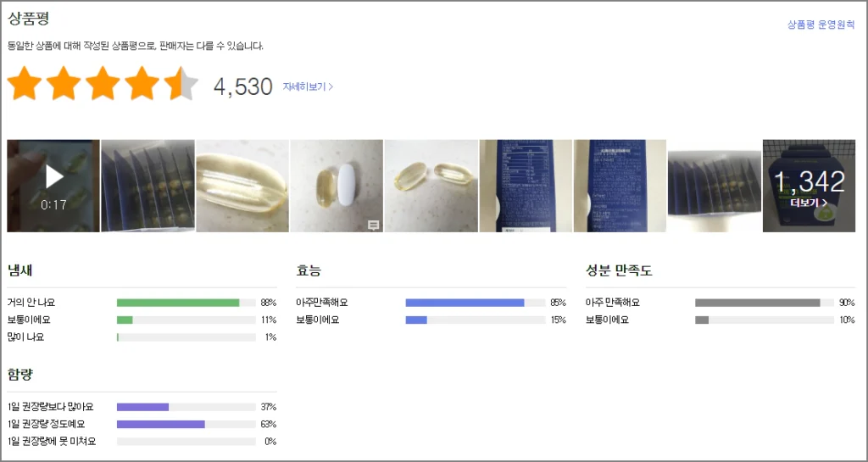Click the gray 아주 만족해요 90% bar
The image size is (868, 462).
(757, 303)
